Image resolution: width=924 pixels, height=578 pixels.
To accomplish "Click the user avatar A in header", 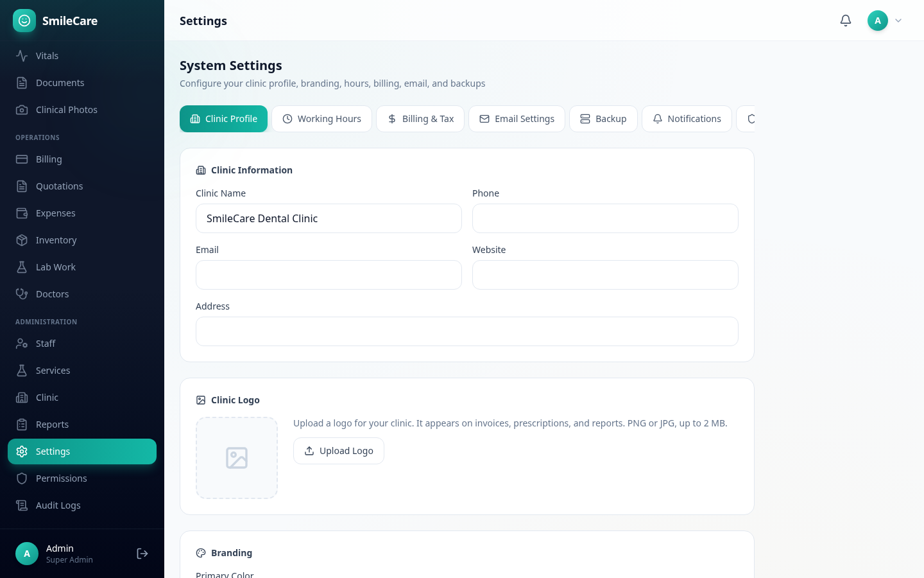I will 878,21.
